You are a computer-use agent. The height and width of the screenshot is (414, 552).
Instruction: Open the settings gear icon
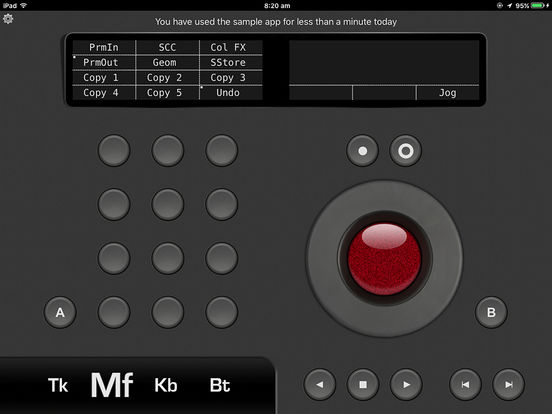(x=8, y=19)
